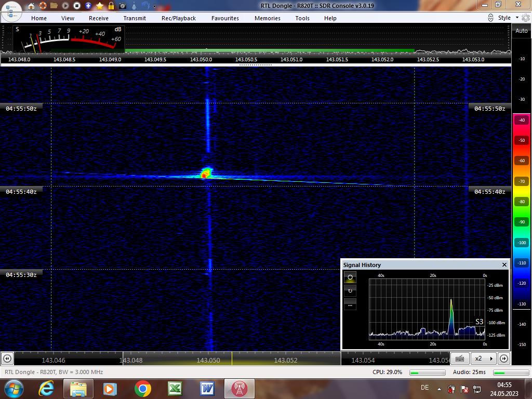Open Word from the taskbar
This screenshot has height=399, width=532.
(x=207, y=389)
